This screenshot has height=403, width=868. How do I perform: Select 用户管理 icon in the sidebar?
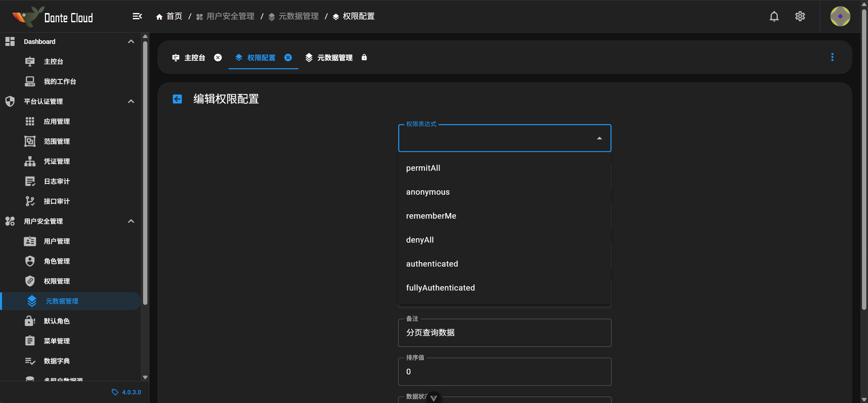click(30, 241)
